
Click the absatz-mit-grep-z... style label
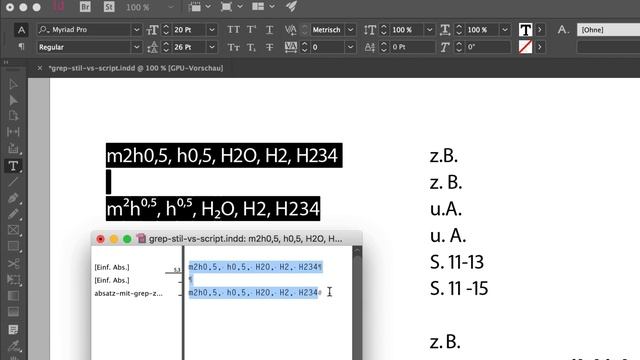tap(129, 293)
